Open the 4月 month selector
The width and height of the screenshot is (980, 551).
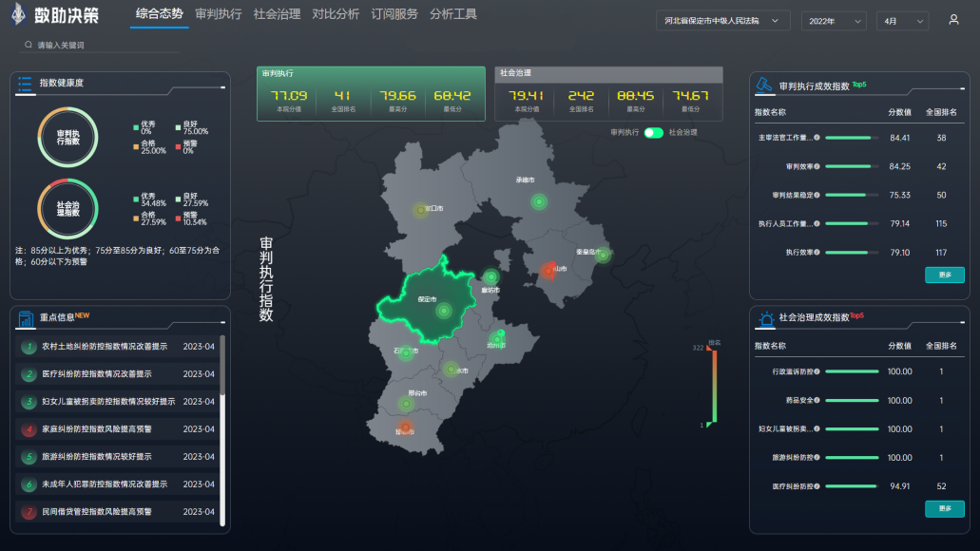[902, 21]
